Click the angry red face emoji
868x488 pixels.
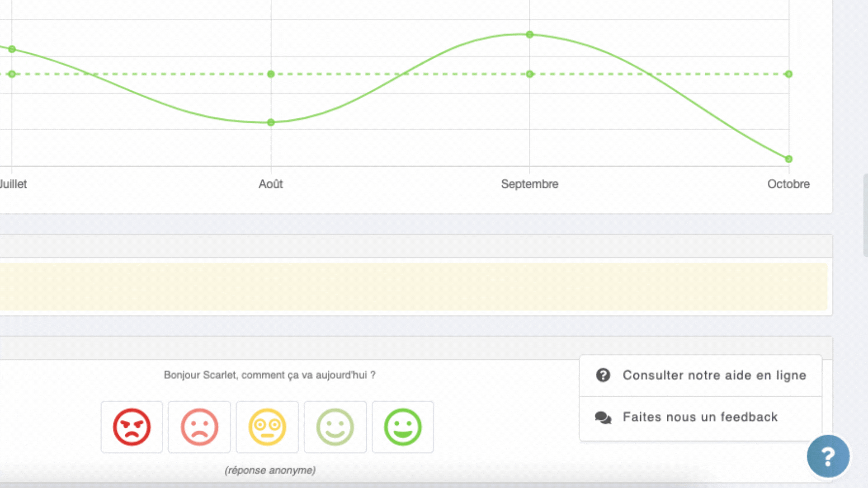click(x=132, y=427)
